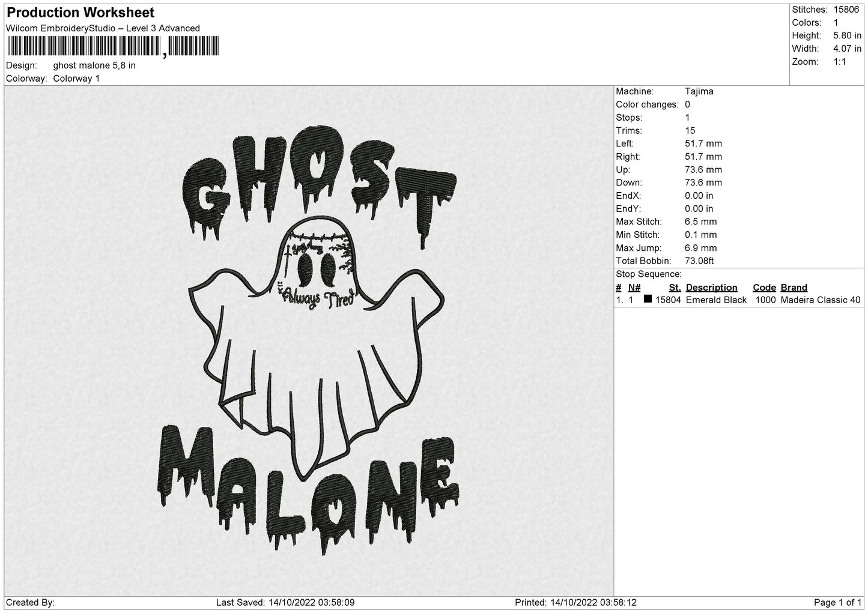This screenshot has height=613, width=868.
Task: Click the 'Page 1 of 1' indicator
Action: (x=837, y=602)
